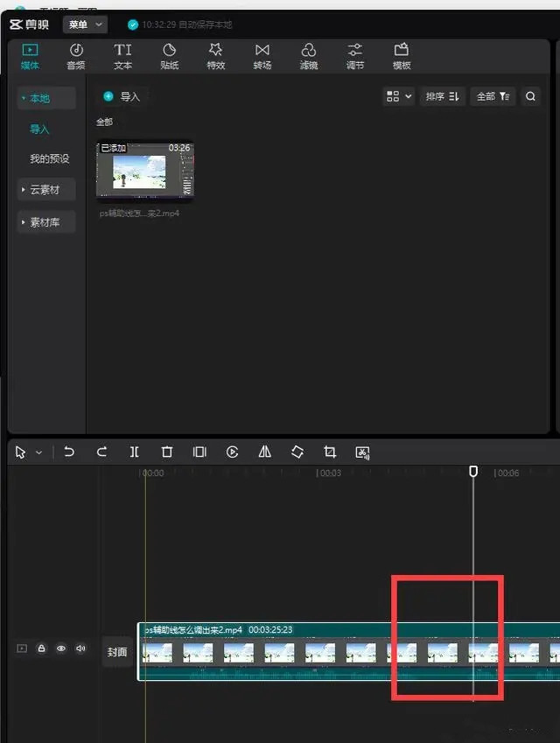The width and height of the screenshot is (560, 743).
Task: Select the ps辅助线怎么调出来2.mp4 timeline clip
Action: [349, 651]
